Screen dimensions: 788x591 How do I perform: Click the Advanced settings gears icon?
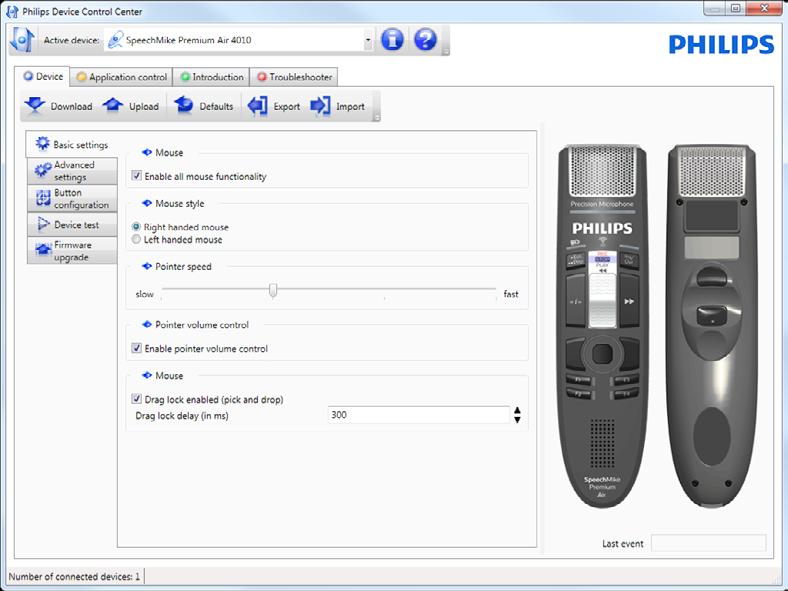(43, 171)
